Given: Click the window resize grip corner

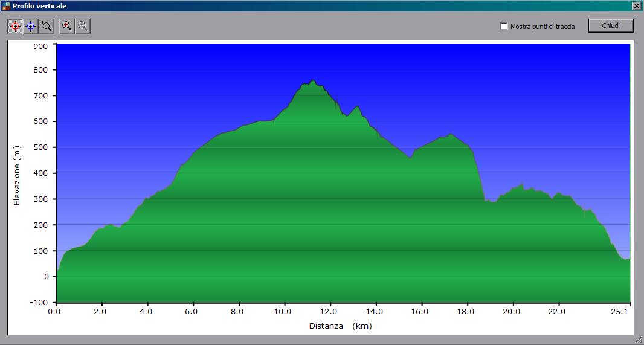Looking at the screenshot, I should point(638,339).
